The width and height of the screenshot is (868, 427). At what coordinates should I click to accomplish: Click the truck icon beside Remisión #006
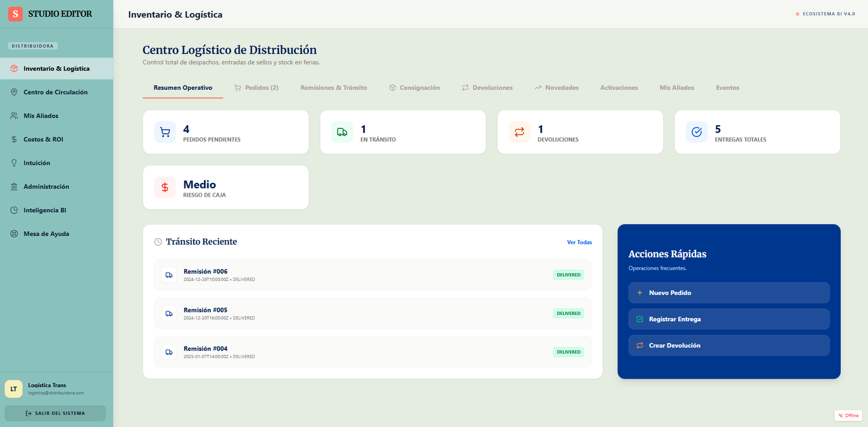coord(169,275)
